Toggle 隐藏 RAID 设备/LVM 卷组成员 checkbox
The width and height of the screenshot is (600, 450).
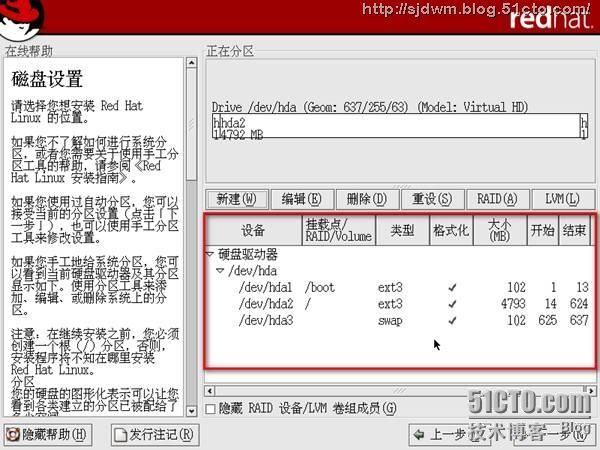point(210,409)
